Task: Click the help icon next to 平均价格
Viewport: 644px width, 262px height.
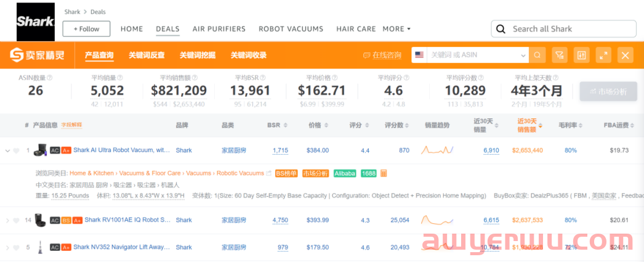Action: click(x=334, y=77)
